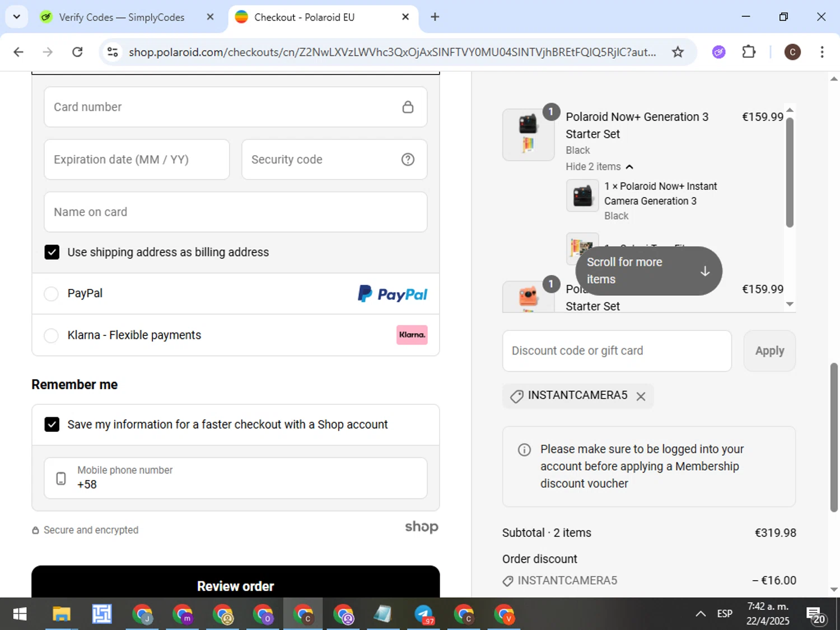
Task: Show hidden system tray icons
Action: click(701, 614)
